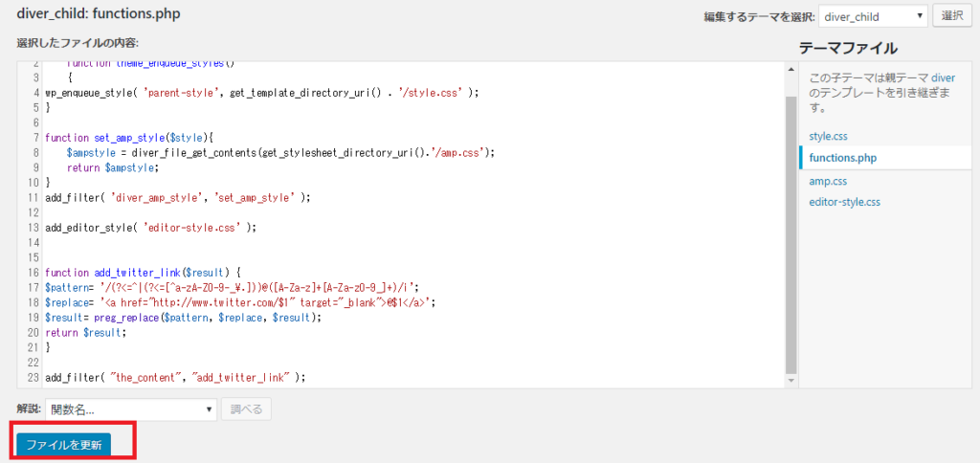
Task: Click the ファイルを更新 button
Action: (64, 445)
